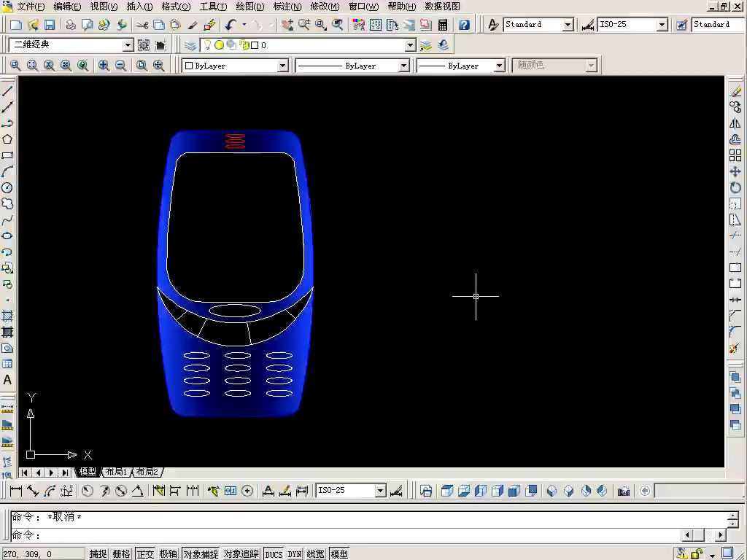Open the 格式(O) menu
The image size is (747, 560).
176,7
